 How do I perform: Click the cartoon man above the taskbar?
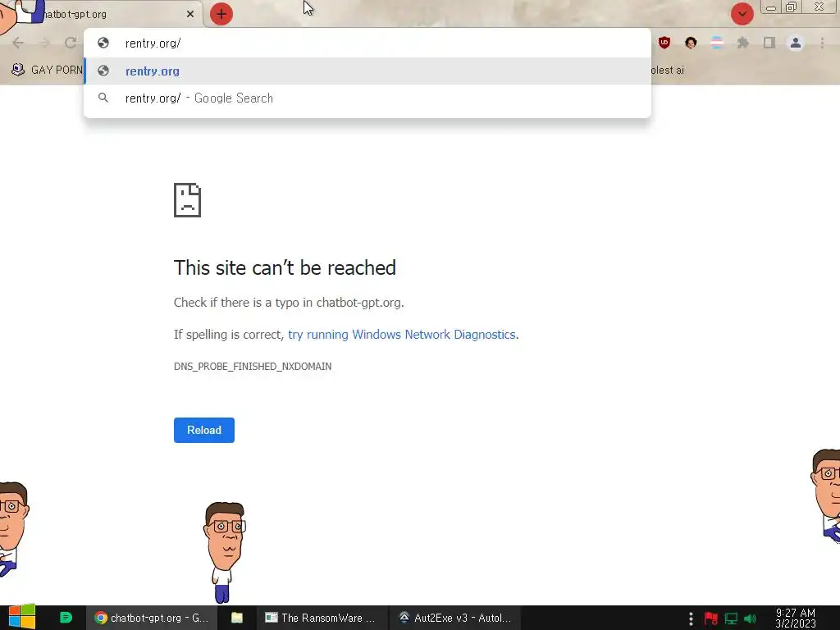click(225, 552)
